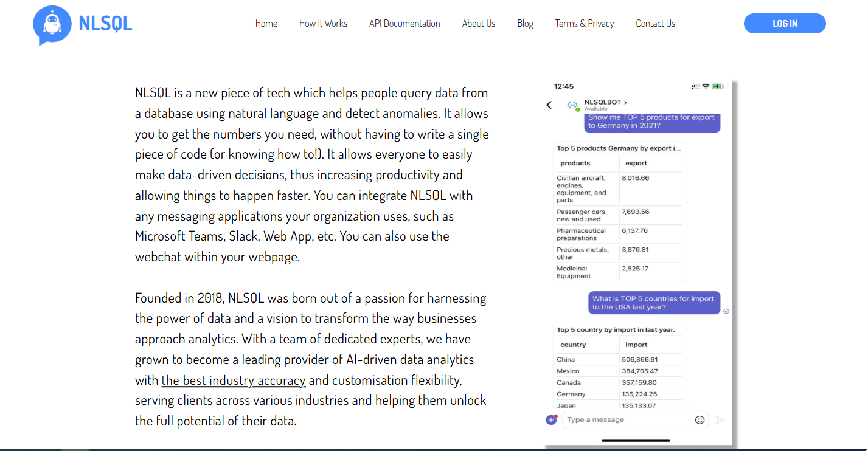Open the emoji smiley picker
Image resolution: width=868 pixels, height=451 pixels.
pos(700,419)
